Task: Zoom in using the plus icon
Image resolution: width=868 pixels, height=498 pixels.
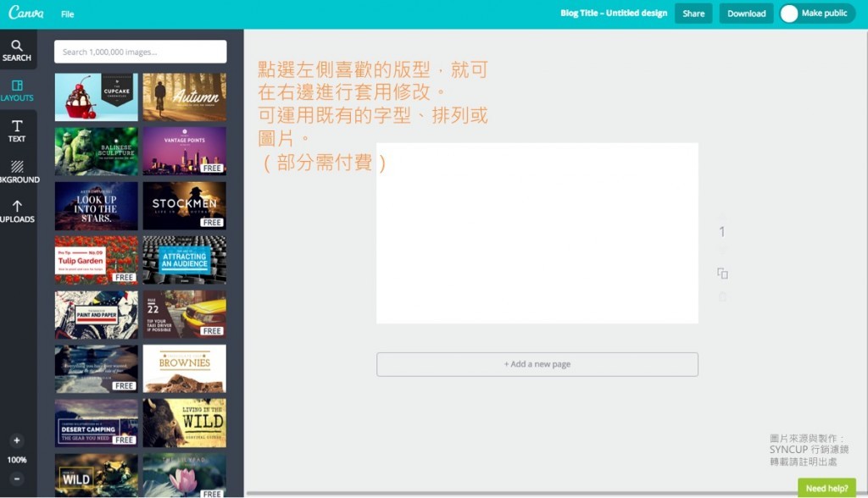Action: (18, 440)
